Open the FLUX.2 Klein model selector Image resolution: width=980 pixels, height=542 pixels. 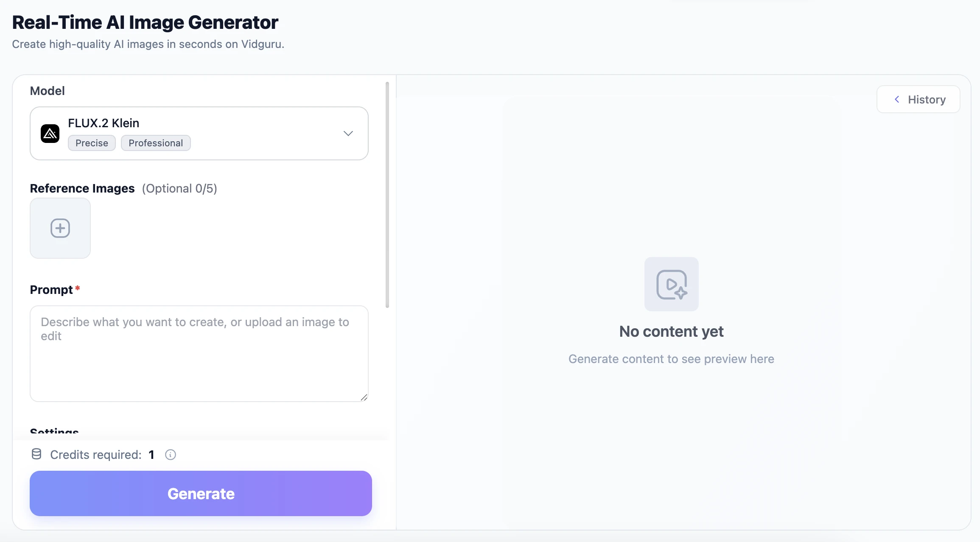pyautogui.click(x=199, y=133)
